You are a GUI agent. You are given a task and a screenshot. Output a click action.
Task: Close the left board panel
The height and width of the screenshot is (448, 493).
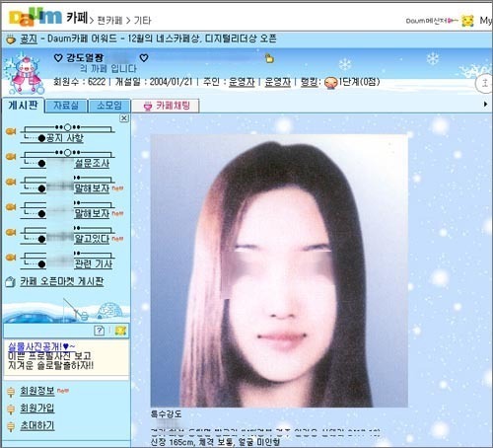(124, 118)
